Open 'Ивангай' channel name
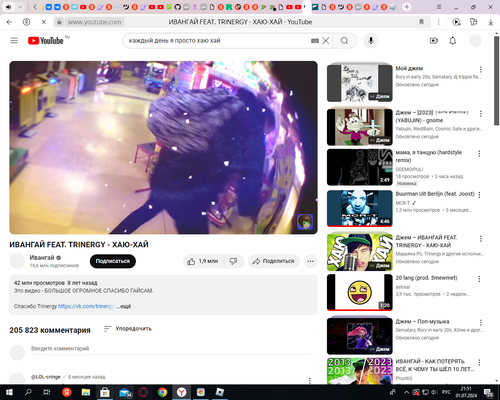The image size is (500, 400). point(42,258)
